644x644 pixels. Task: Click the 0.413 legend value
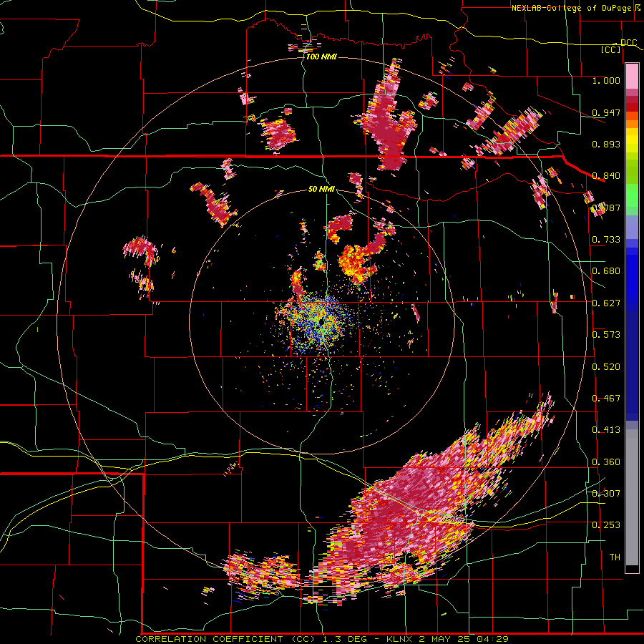(x=606, y=430)
